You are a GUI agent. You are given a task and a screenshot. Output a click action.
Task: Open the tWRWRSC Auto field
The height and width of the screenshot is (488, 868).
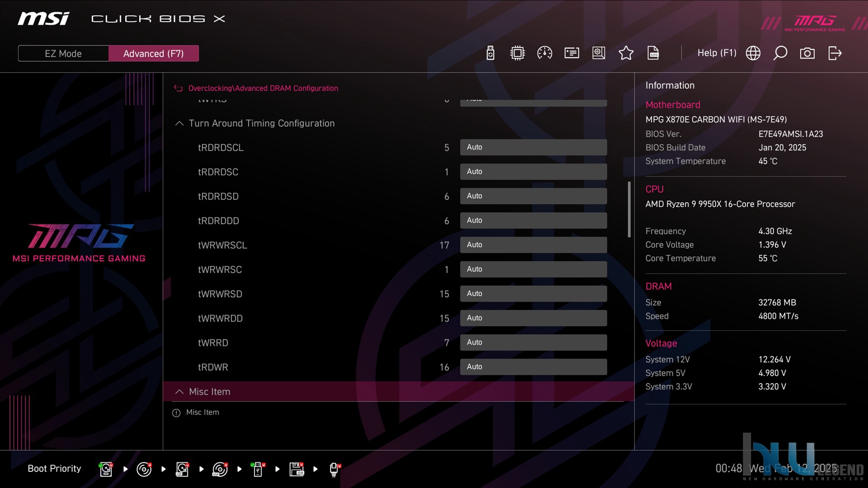tap(533, 269)
